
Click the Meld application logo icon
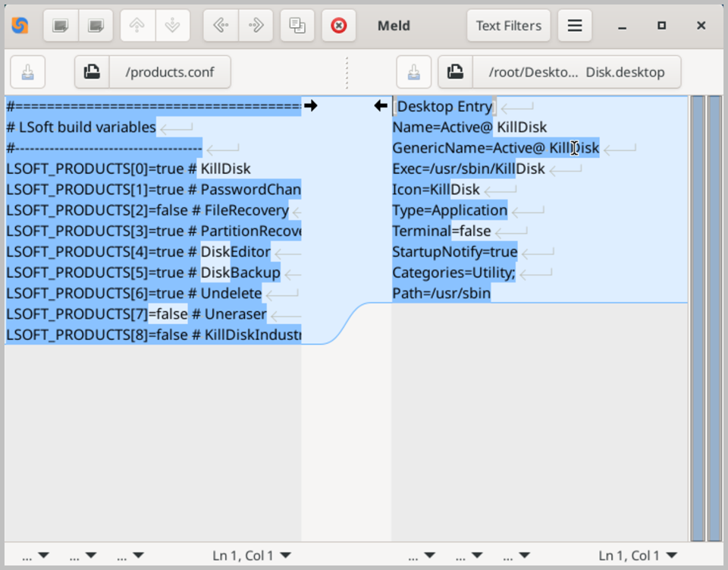(x=20, y=25)
